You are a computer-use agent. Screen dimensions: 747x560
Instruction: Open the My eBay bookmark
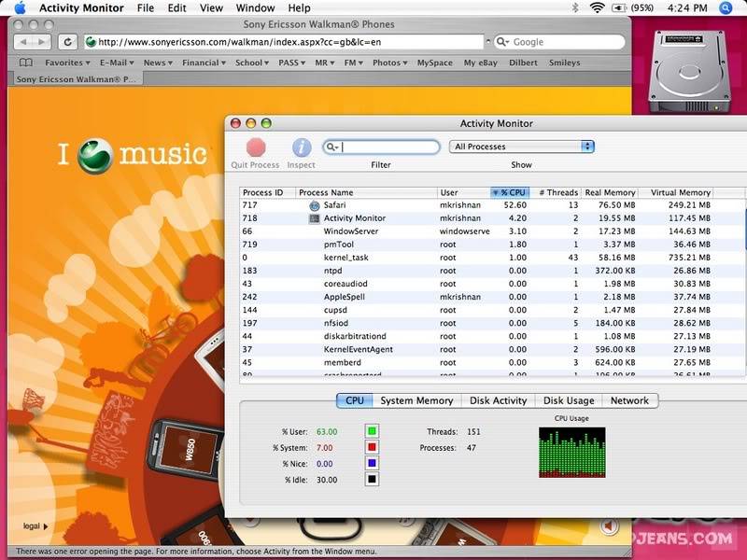[x=481, y=63]
